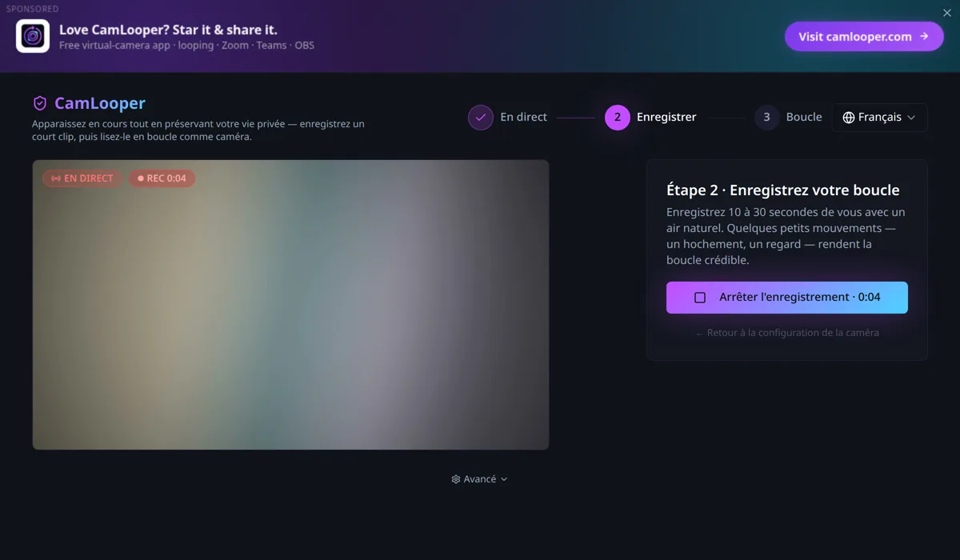Select the En direct step label
Screen dimensions: 960x560
pos(523,117)
